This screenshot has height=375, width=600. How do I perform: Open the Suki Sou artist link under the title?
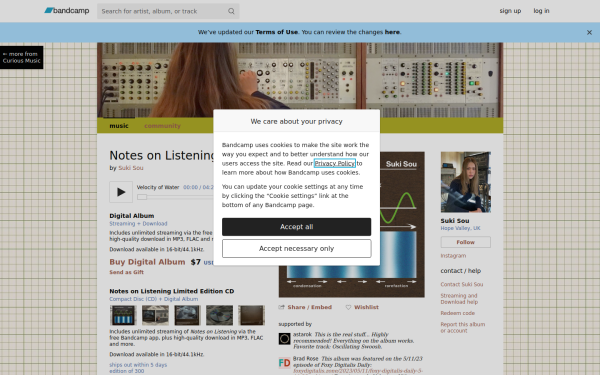pos(131,168)
